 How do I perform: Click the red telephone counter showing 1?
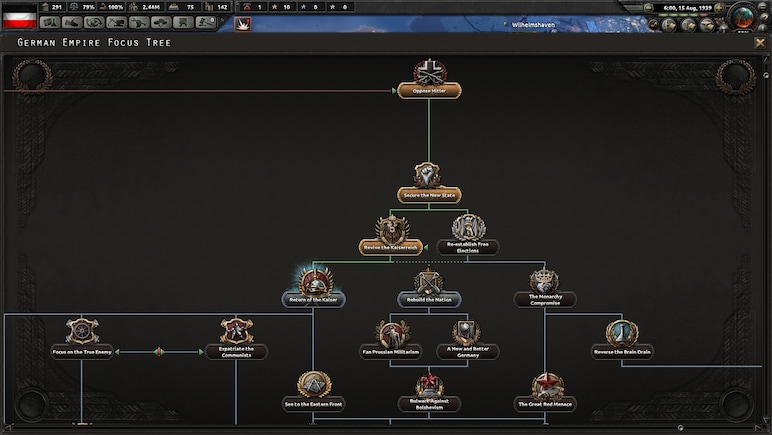[x=253, y=7]
